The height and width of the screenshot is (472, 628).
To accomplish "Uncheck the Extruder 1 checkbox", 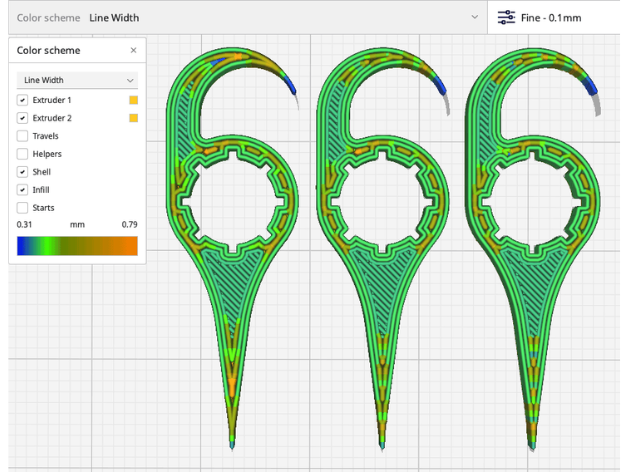I will pos(22,100).
